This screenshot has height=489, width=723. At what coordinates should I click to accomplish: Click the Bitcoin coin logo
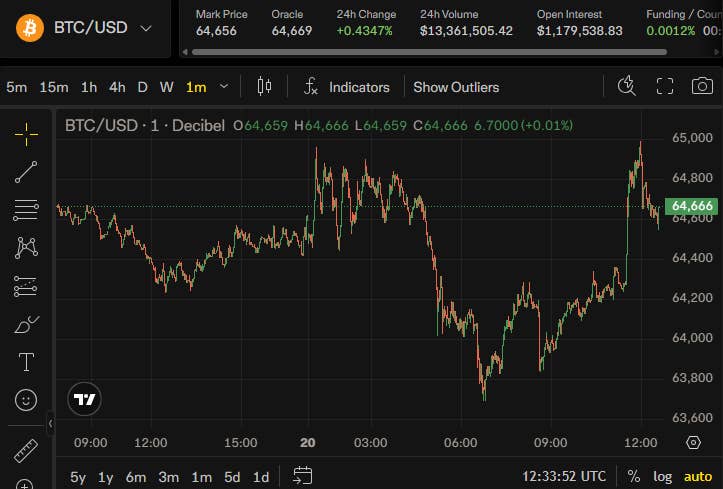30,28
